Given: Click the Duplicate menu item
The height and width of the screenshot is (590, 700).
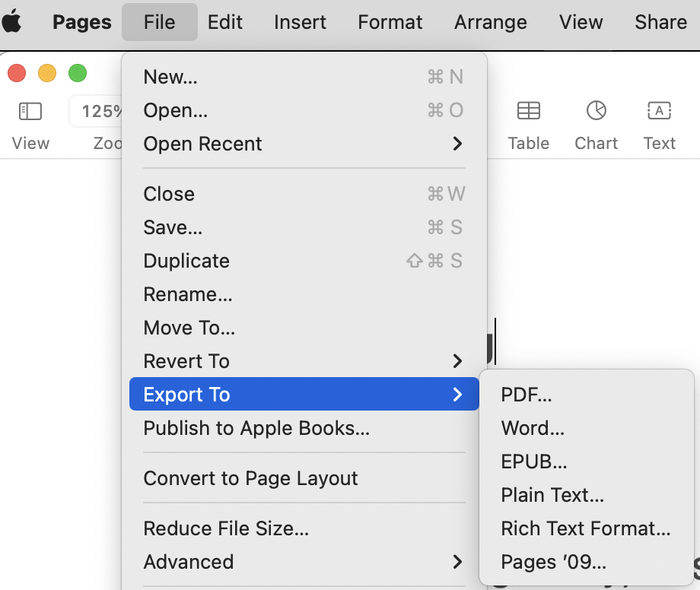Looking at the screenshot, I should 186,261.
